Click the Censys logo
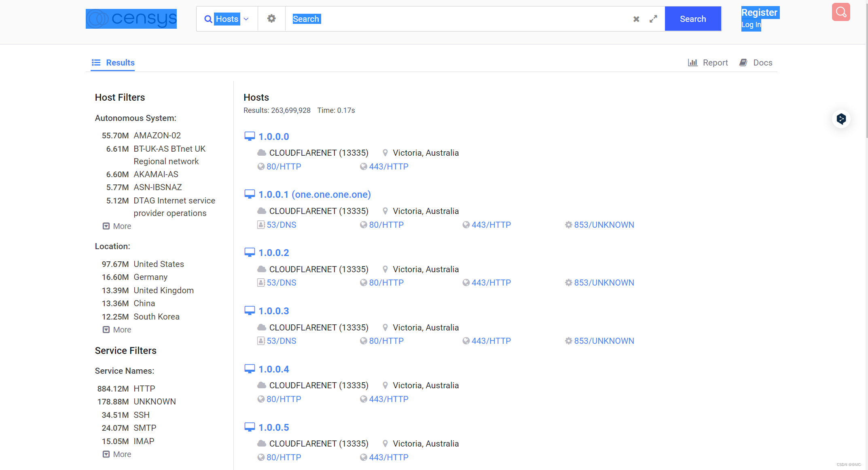The height and width of the screenshot is (470, 868). point(131,19)
